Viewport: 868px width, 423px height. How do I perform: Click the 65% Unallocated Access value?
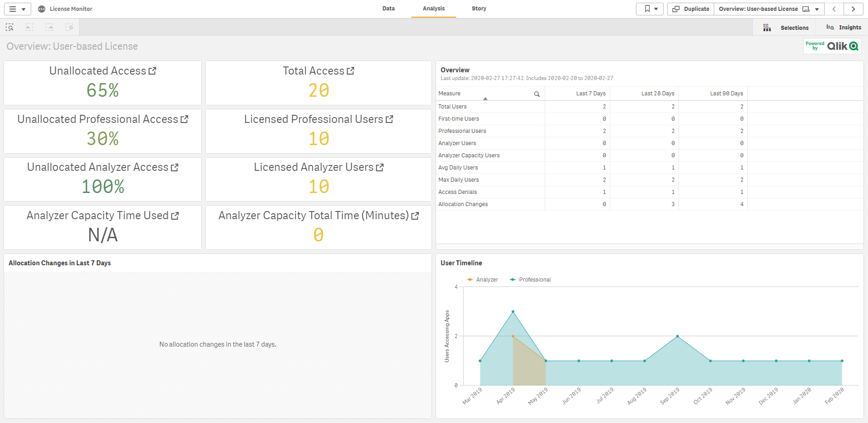[103, 90]
